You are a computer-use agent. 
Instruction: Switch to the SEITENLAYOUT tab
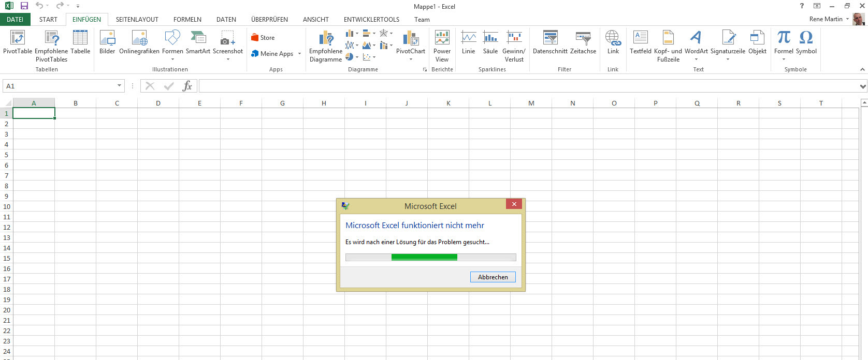click(137, 20)
